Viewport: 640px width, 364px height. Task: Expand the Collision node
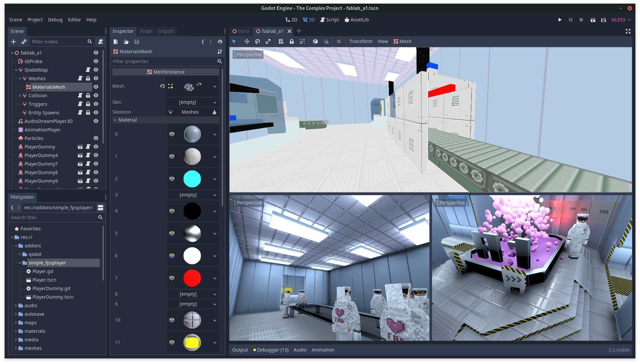[20, 96]
